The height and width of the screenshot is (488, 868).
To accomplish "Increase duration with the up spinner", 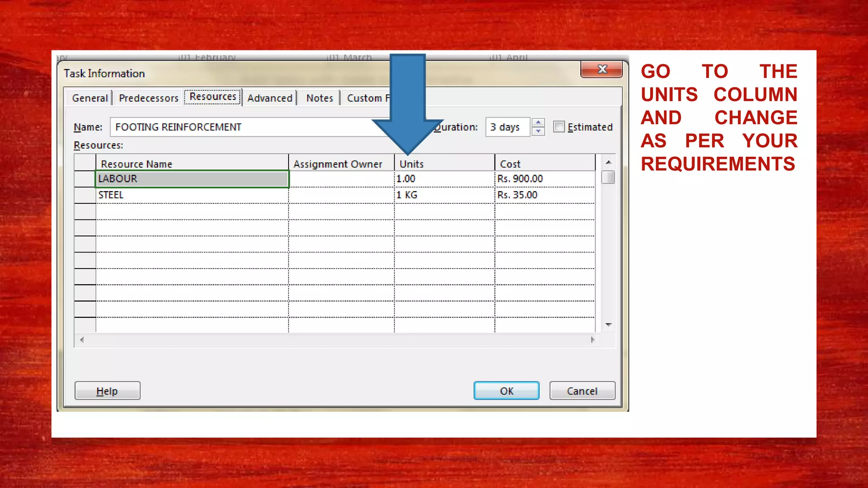I will coord(538,122).
